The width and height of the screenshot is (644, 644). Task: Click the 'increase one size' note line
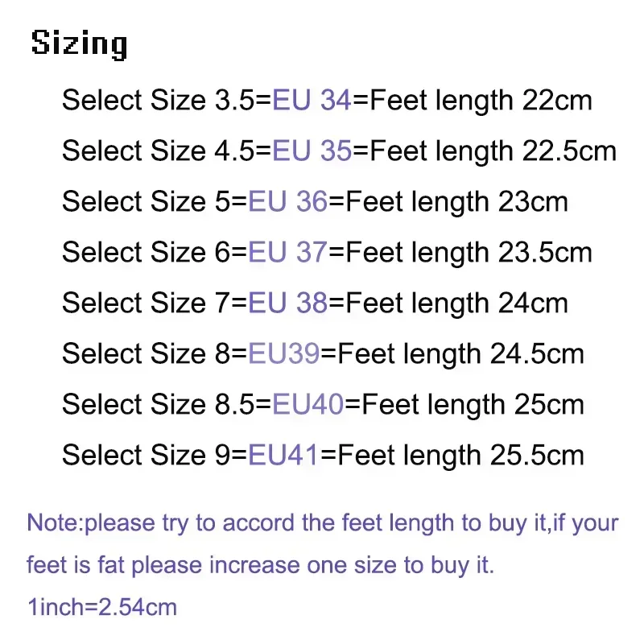(x=260, y=565)
